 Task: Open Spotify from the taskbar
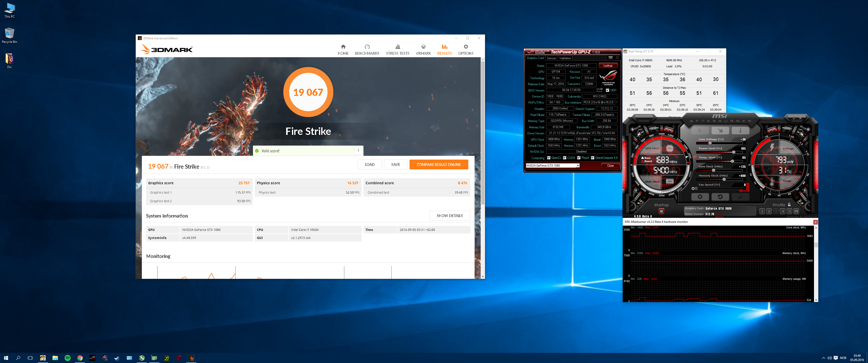(67, 358)
